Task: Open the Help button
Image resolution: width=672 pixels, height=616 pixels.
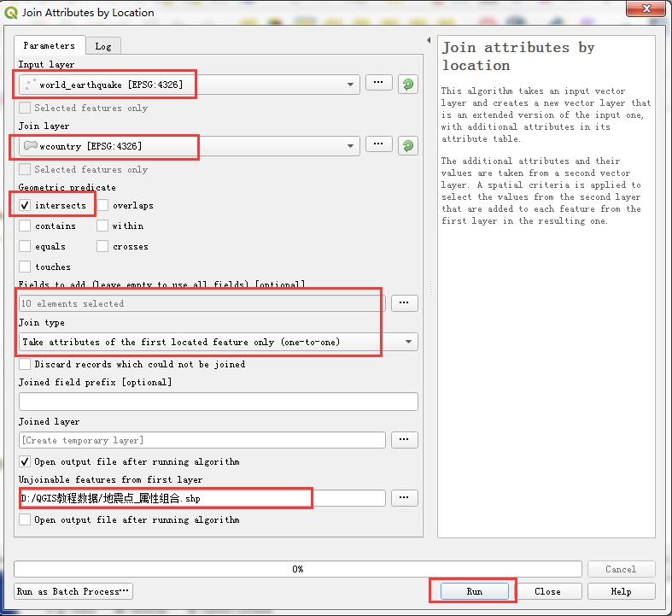Action: point(621,591)
